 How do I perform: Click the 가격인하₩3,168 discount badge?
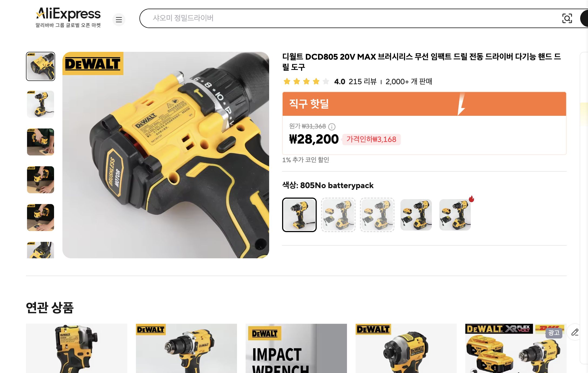click(371, 139)
